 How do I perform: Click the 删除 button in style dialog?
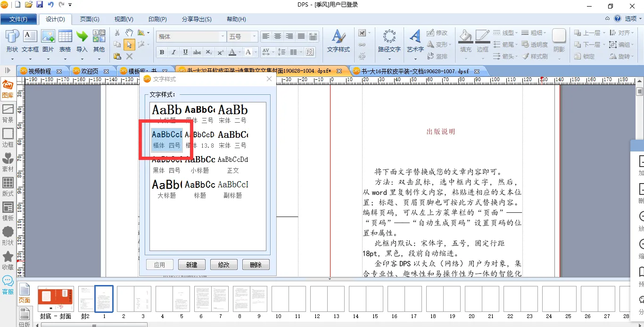pos(256,265)
